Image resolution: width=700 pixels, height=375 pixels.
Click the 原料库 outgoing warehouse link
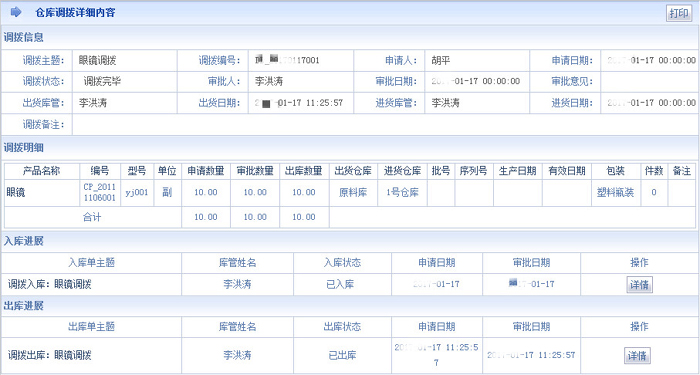coord(353,192)
